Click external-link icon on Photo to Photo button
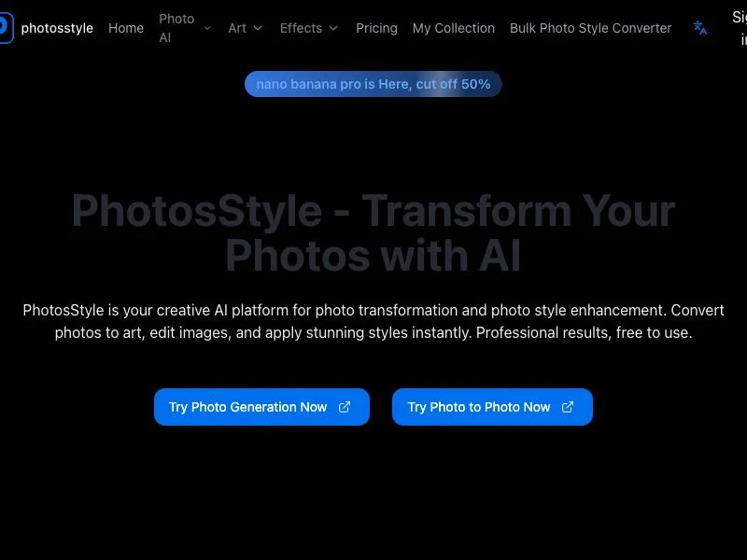This screenshot has height=560, width=747. [568, 407]
